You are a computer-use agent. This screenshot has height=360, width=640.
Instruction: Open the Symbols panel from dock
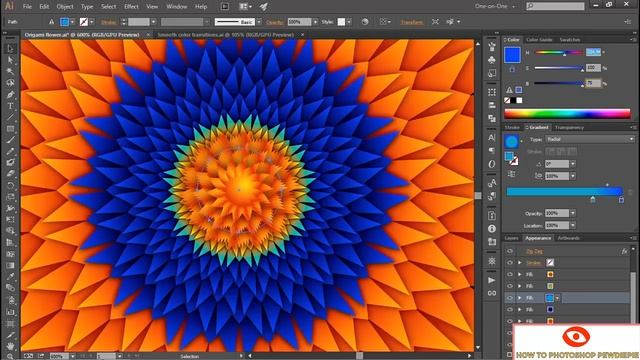tap(492, 60)
